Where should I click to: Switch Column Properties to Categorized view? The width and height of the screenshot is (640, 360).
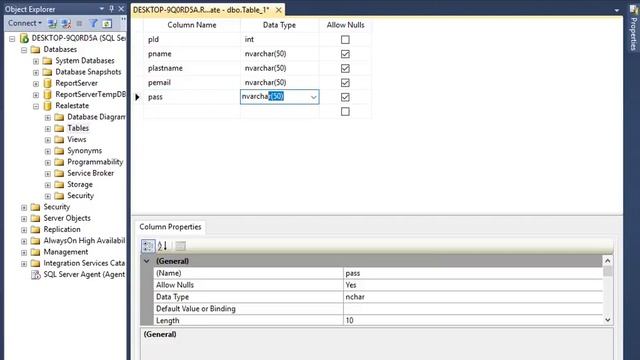pos(148,246)
